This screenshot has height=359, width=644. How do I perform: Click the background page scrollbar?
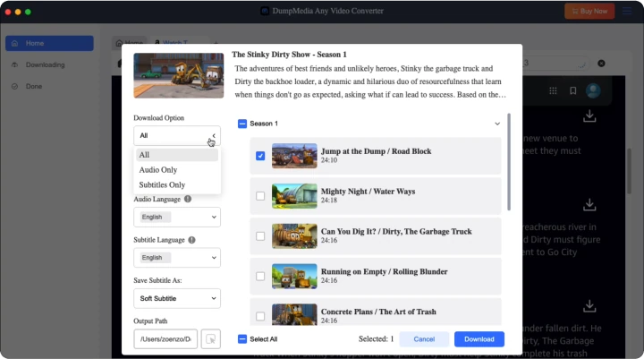(629, 171)
